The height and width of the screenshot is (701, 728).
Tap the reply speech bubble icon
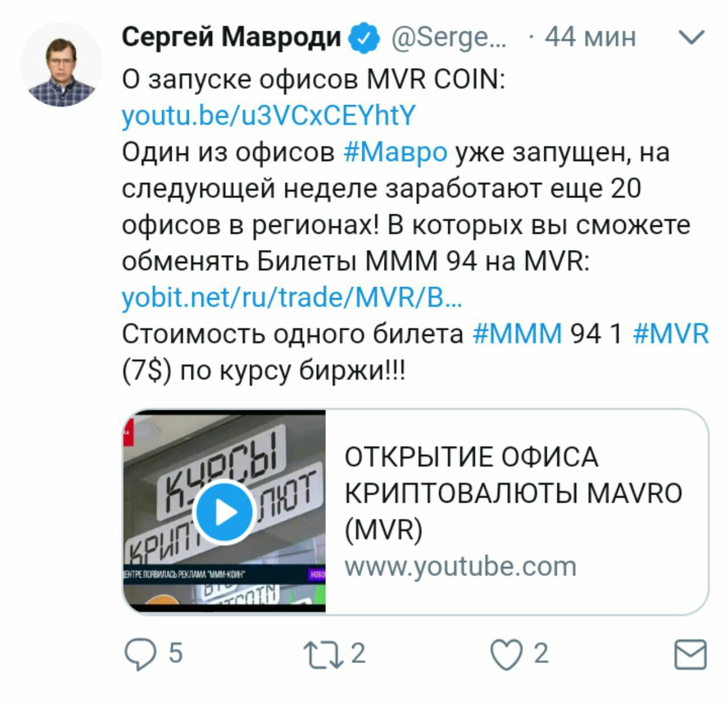pyautogui.click(x=140, y=654)
